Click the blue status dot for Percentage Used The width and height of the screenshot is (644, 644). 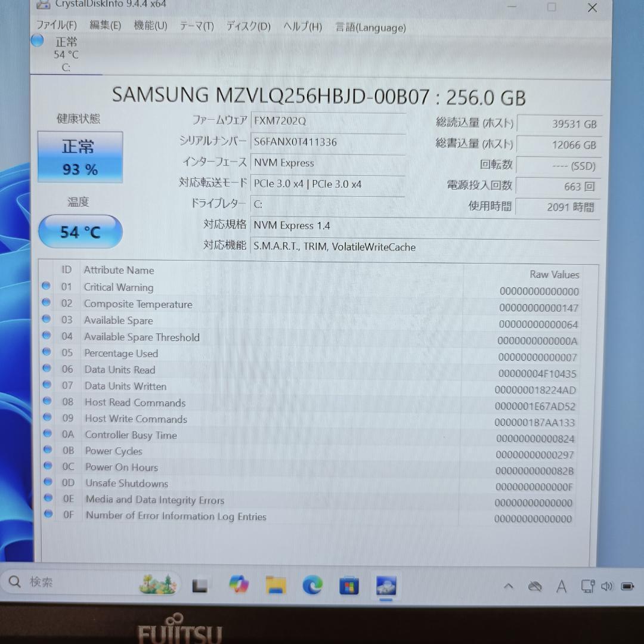47,352
